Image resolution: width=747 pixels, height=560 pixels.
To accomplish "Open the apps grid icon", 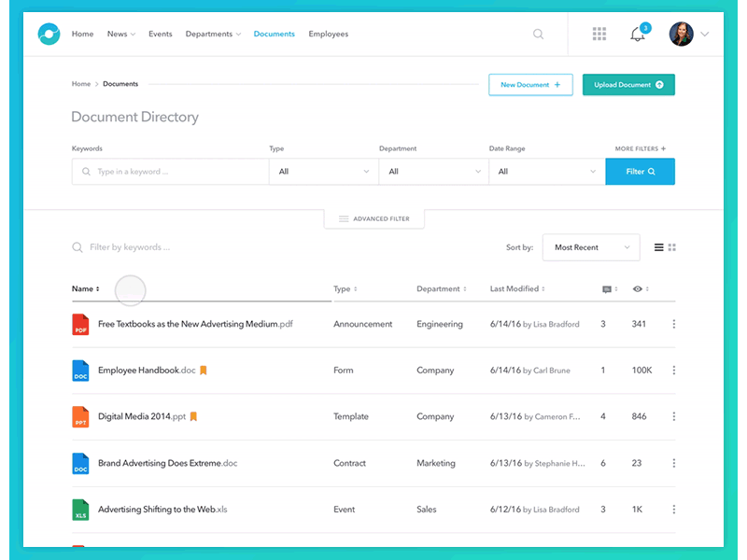I will [599, 35].
